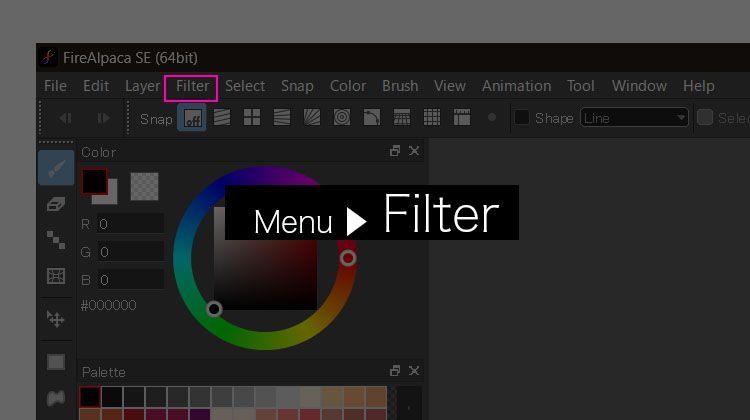Pick the Dot tool icon
Image resolution: width=750 pixels, height=420 pixels.
click(56, 239)
